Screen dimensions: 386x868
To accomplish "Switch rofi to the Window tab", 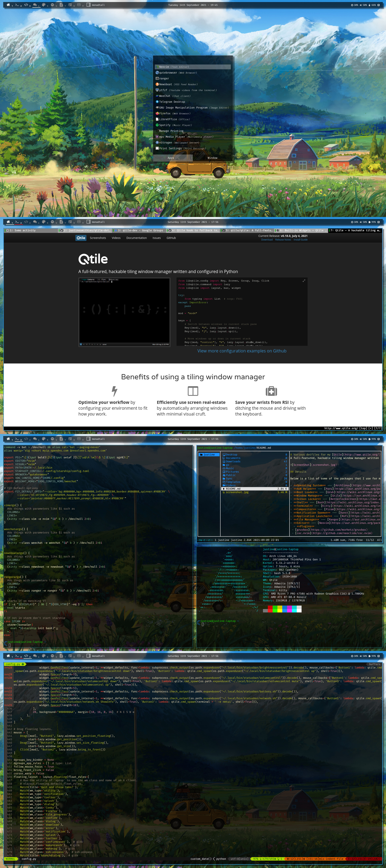I will 212,158.
